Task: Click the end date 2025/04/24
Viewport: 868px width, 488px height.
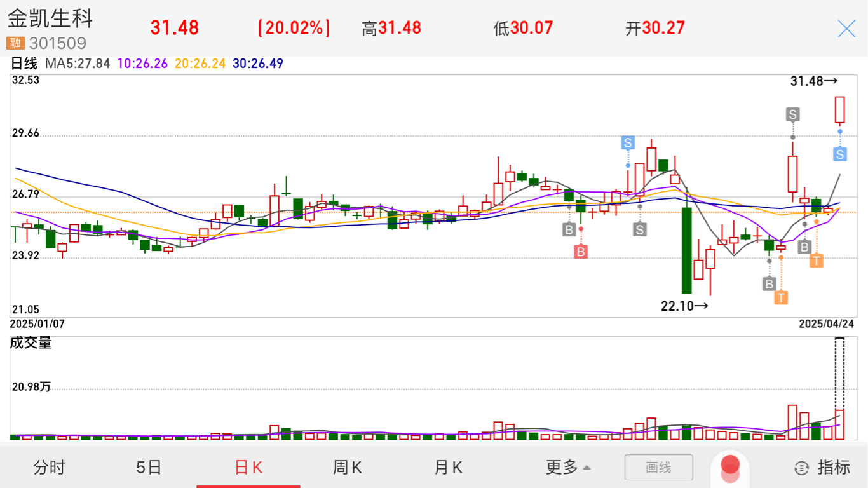Action: [827, 323]
